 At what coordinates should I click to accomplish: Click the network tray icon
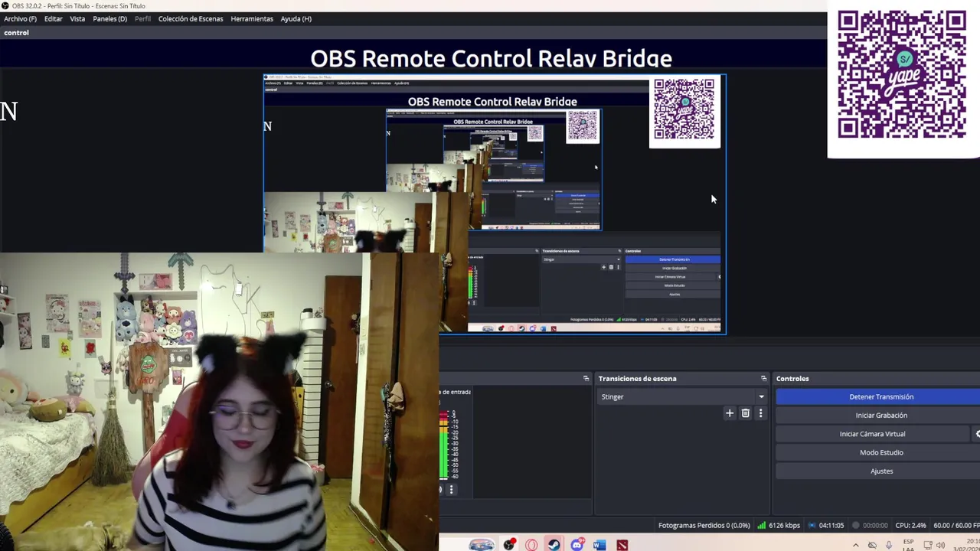[927, 545]
